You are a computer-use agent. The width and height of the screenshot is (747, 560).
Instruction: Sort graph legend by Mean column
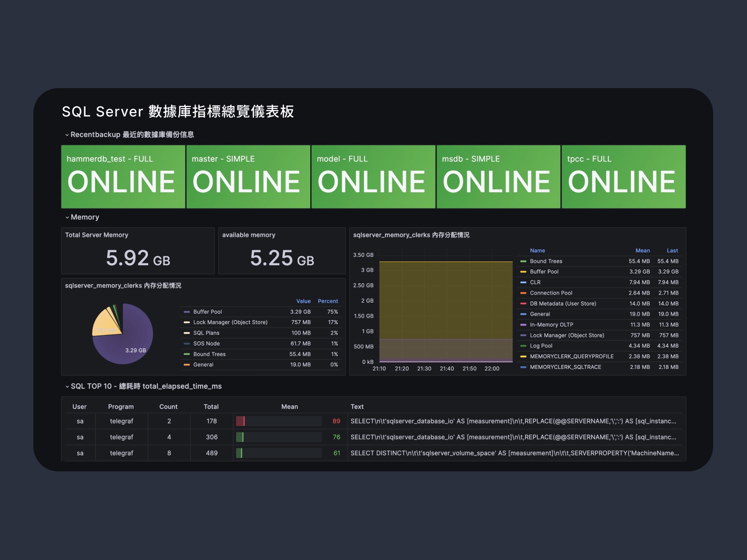[642, 251]
